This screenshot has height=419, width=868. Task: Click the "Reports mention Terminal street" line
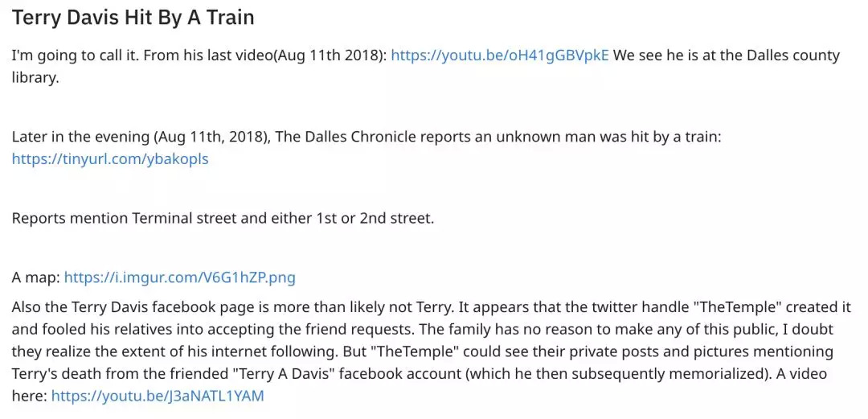[121, 218]
